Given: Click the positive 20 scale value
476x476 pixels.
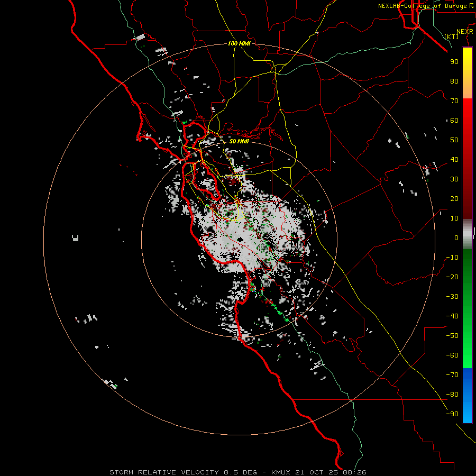Looking at the screenshot, I should tap(454, 198).
